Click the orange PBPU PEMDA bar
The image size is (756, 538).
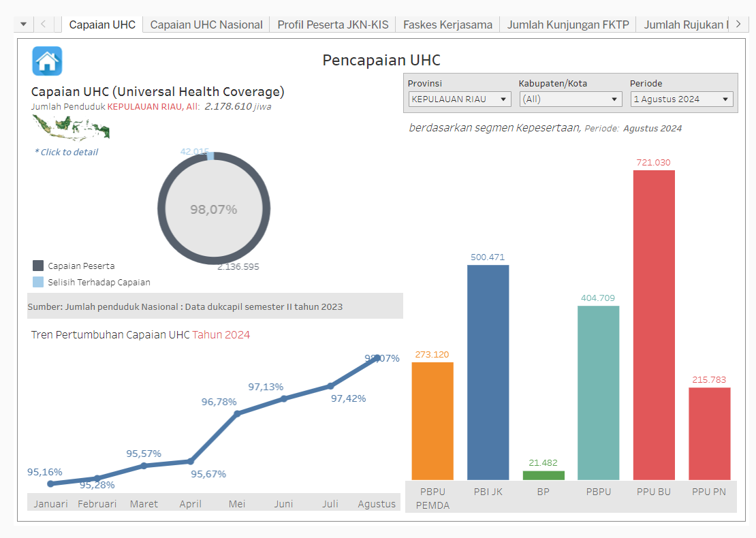pyautogui.click(x=432, y=421)
